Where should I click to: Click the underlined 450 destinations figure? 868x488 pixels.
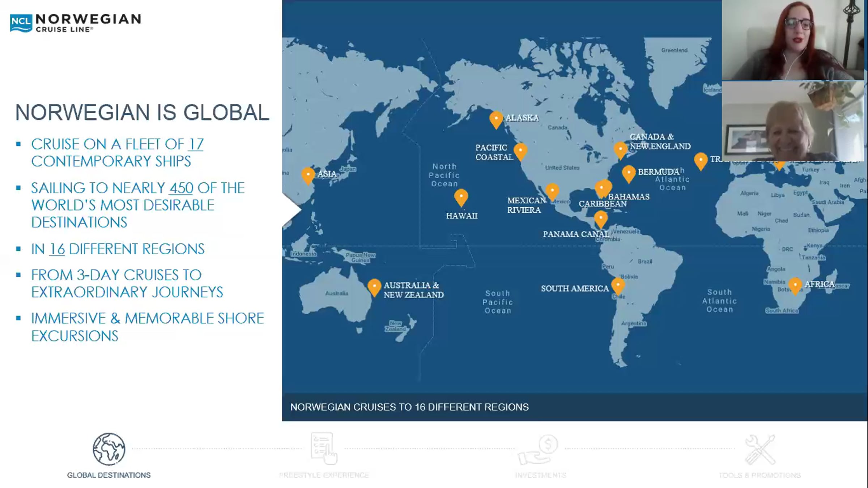(x=181, y=188)
